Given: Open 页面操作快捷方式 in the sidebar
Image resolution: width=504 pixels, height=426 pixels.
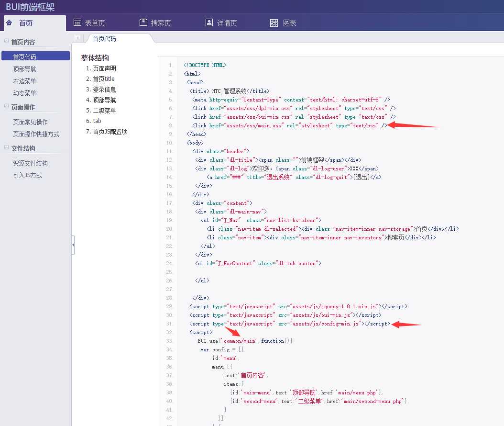Looking at the screenshot, I should (x=36, y=134).
